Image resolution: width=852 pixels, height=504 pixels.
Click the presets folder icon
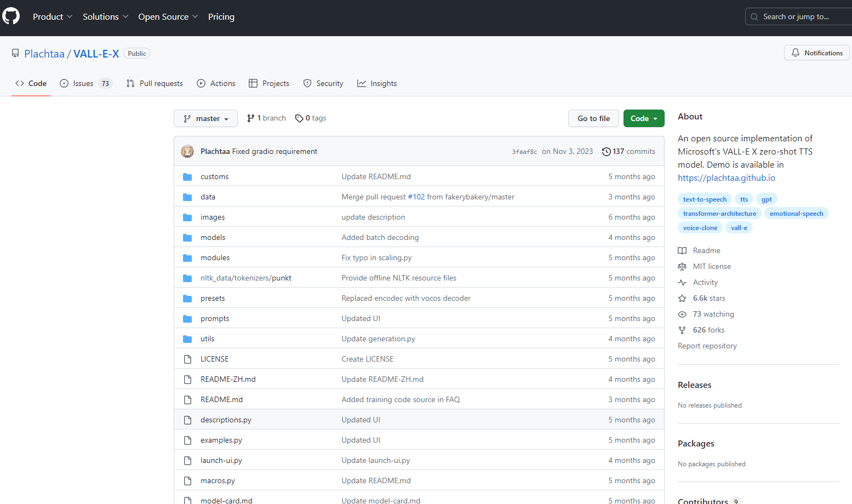(x=187, y=298)
